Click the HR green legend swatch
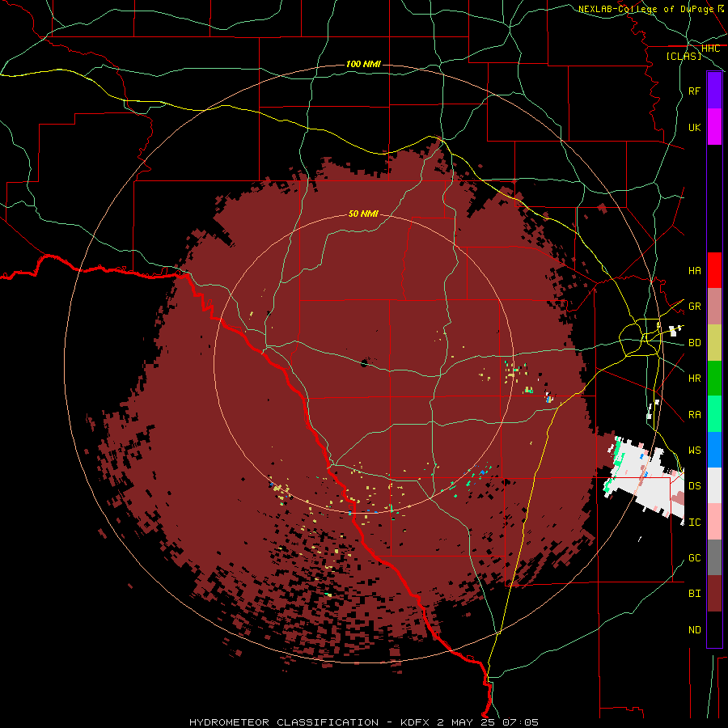 pos(714,379)
